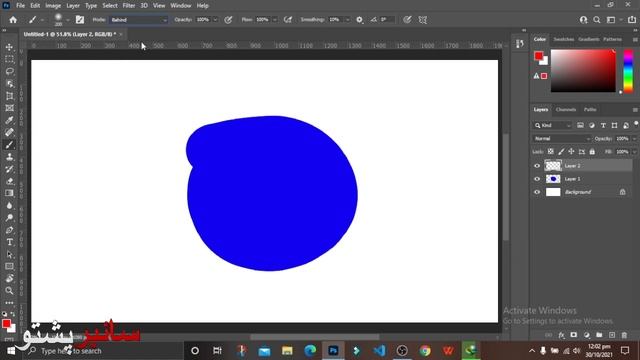Expand the brush Opacity dropdown arrow
The width and height of the screenshot is (640, 360).
(x=215, y=20)
